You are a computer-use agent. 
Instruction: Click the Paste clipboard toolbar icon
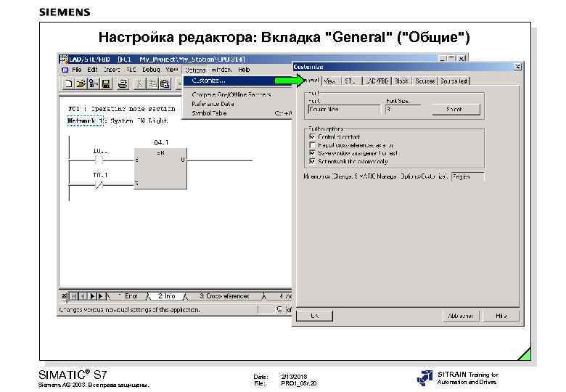(165, 83)
